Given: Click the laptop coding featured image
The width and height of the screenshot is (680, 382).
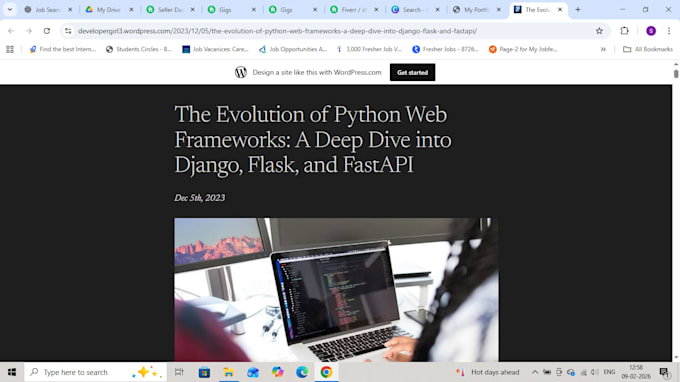Looking at the screenshot, I should click(x=336, y=289).
